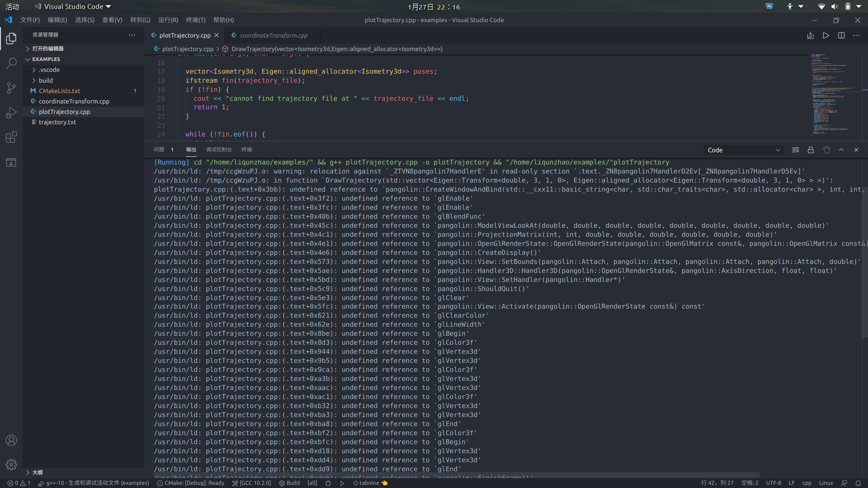The height and width of the screenshot is (488, 868).
Task: Open the 文件(F) menu
Action: (x=30, y=20)
